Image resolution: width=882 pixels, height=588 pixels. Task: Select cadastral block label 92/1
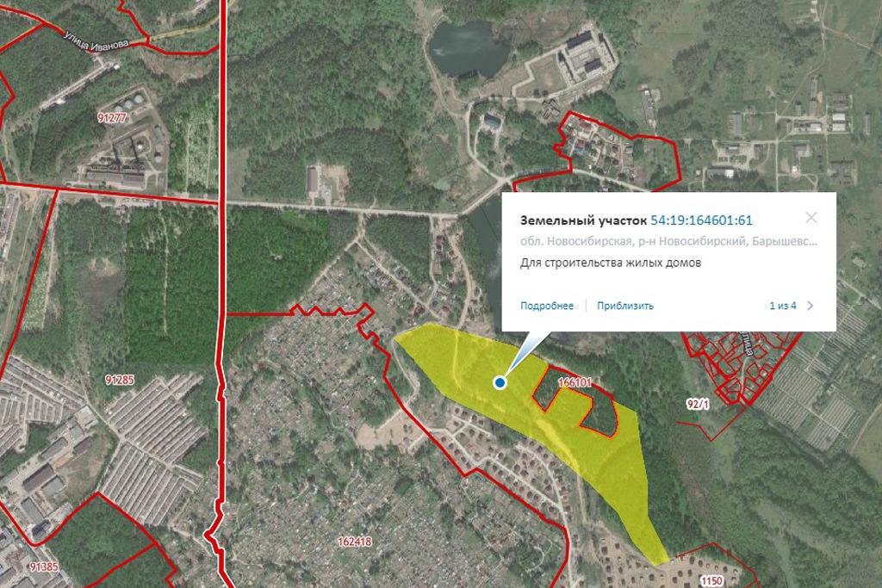(698, 403)
